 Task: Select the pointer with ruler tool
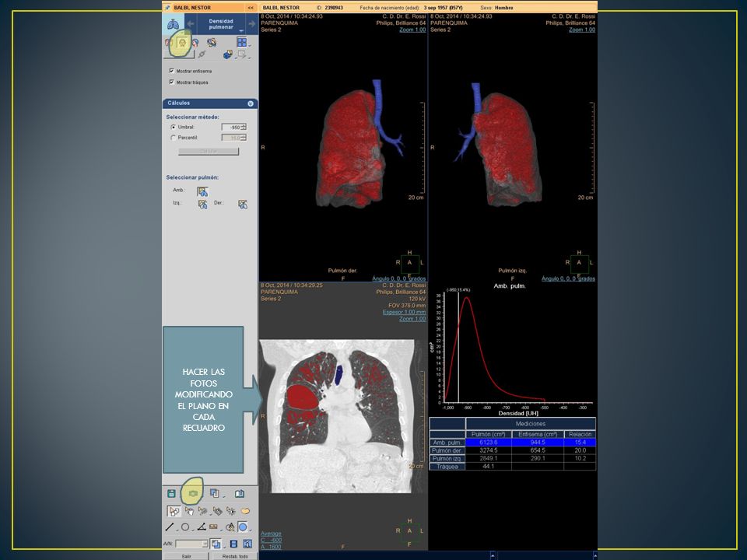217,512
